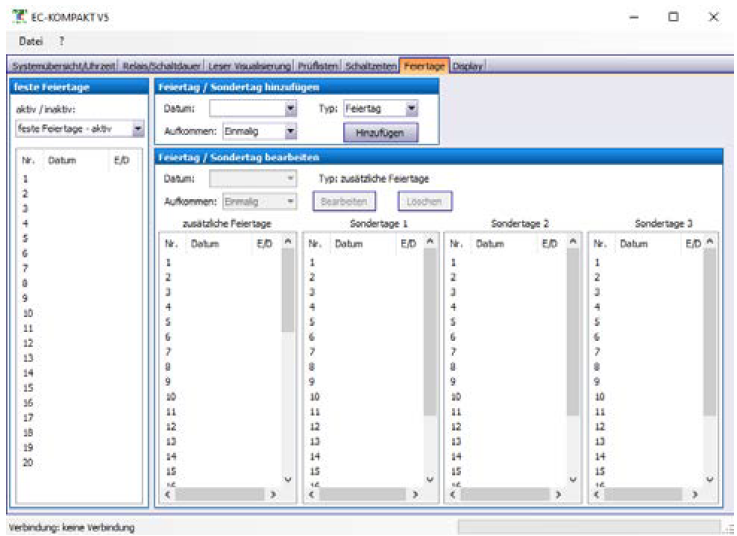Select row 12 in Sondertage 1 list
Image resolution: width=737 pixels, height=536 pixels.
coord(365,426)
